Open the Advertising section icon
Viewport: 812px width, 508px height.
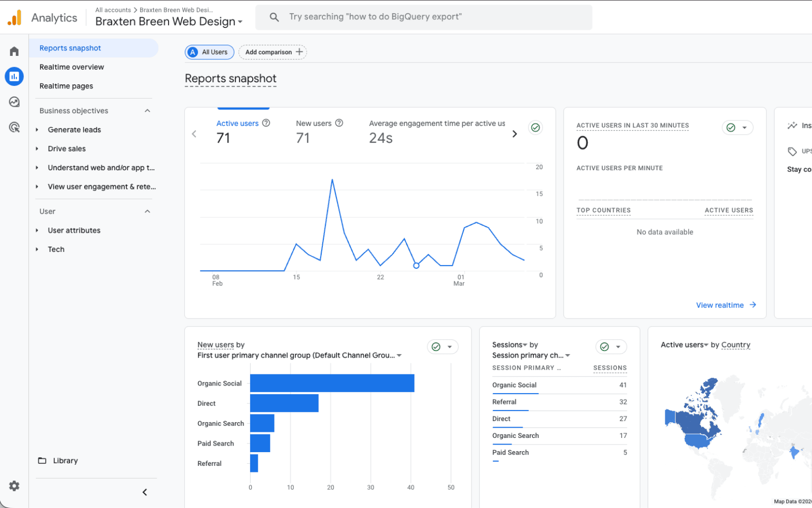click(14, 127)
